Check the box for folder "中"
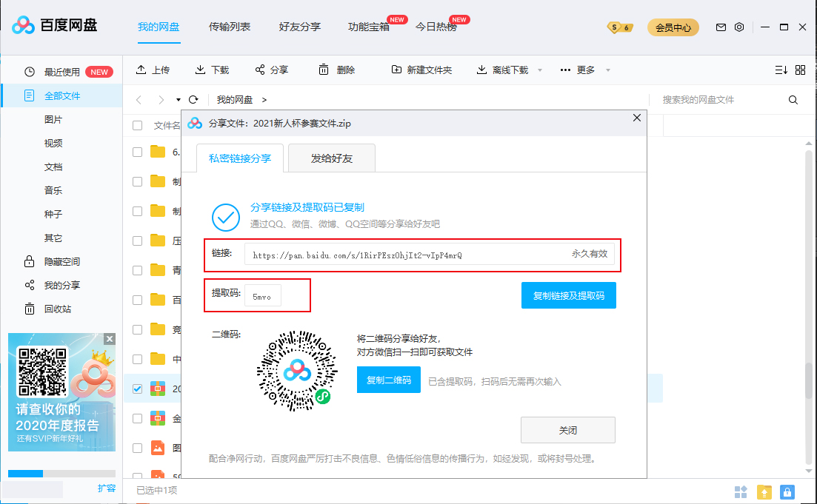817x504 pixels. 138,359
